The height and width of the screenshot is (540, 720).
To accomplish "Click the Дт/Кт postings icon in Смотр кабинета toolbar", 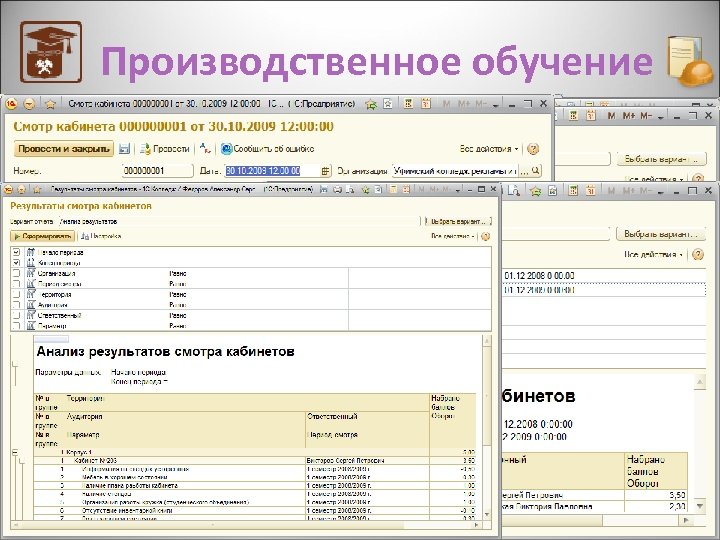I will (205, 149).
